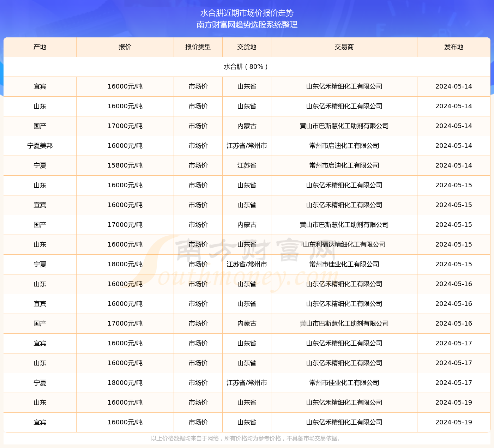Click 宜宾 origin cell dated 2024-05-14
494x448 pixels.
[x=40, y=86]
